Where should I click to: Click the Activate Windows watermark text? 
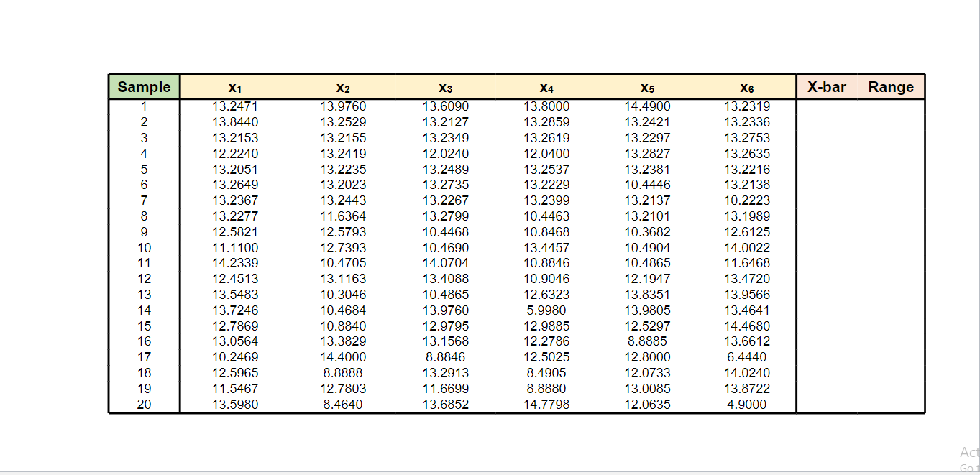pos(968,453)
